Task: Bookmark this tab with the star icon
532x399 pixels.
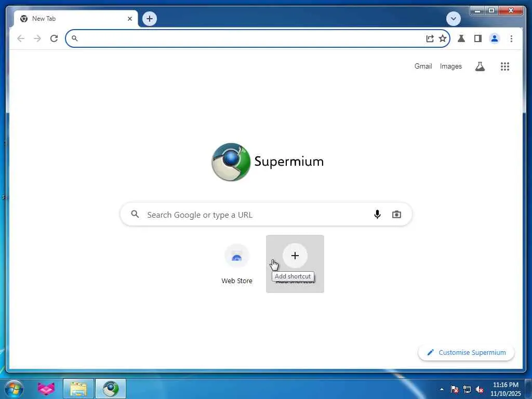Action: pyautogui.click(x=443, y=38)
